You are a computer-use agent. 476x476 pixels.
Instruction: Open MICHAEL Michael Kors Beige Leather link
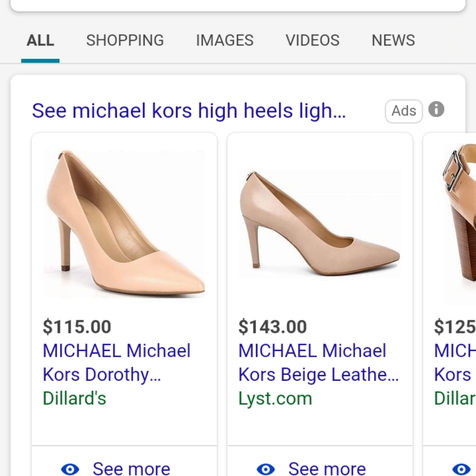pyautogui.click(x=318, y=362)
